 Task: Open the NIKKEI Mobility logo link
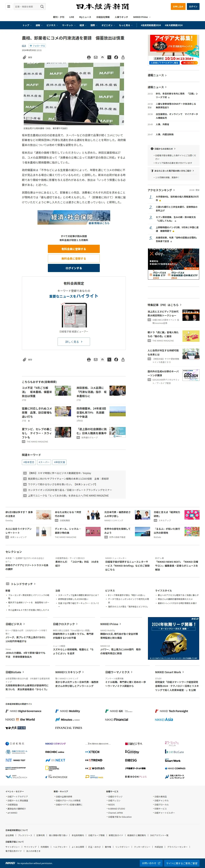click(x=67, y=711)
